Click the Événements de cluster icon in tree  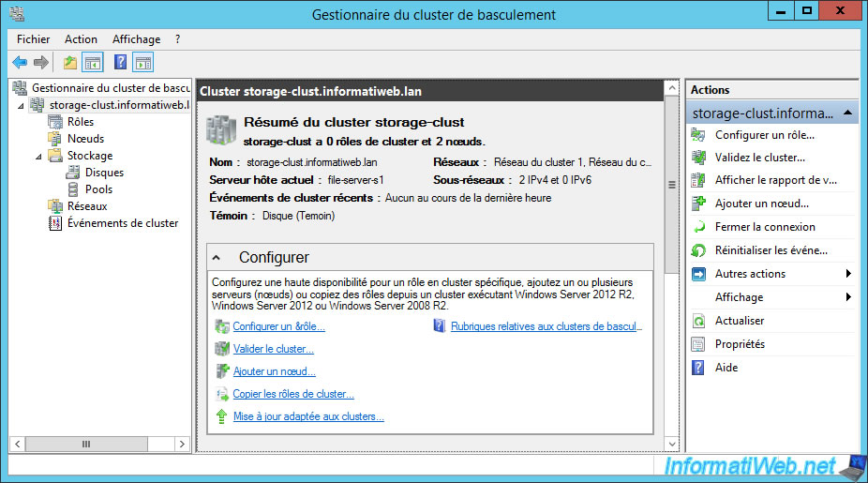55,223
